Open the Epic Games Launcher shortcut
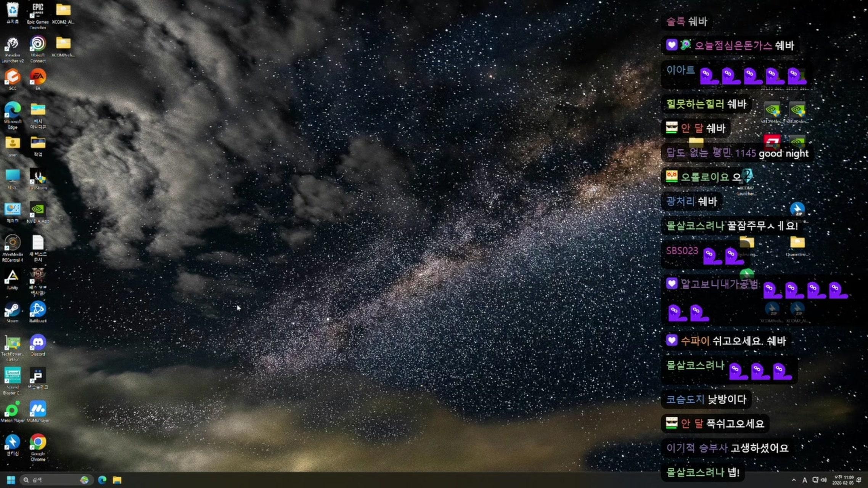This screenshot has width=868, height=488. pyautogui.click(x=38, y=11)
